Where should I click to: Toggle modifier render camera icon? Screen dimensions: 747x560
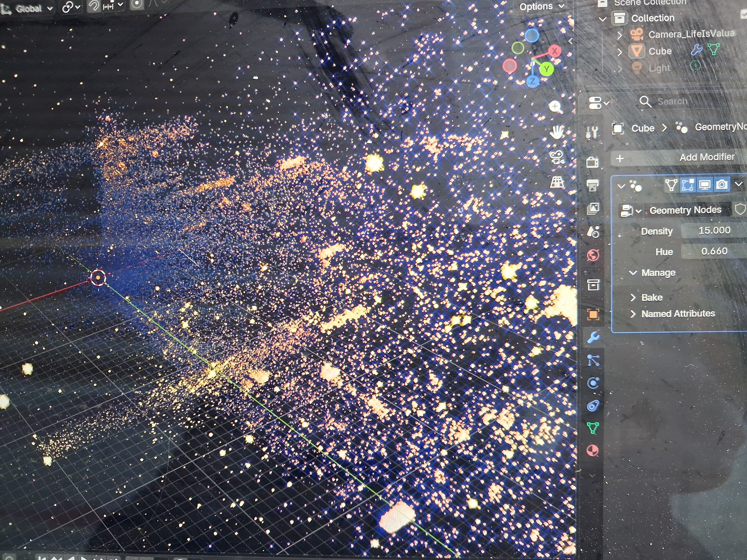[722, 185]
